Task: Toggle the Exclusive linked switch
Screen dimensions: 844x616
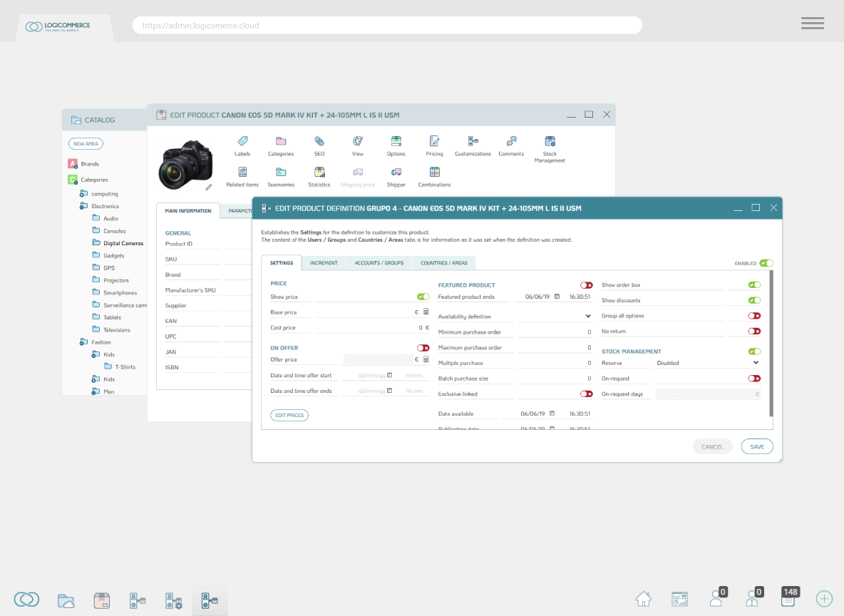Action: coord(586,394)
